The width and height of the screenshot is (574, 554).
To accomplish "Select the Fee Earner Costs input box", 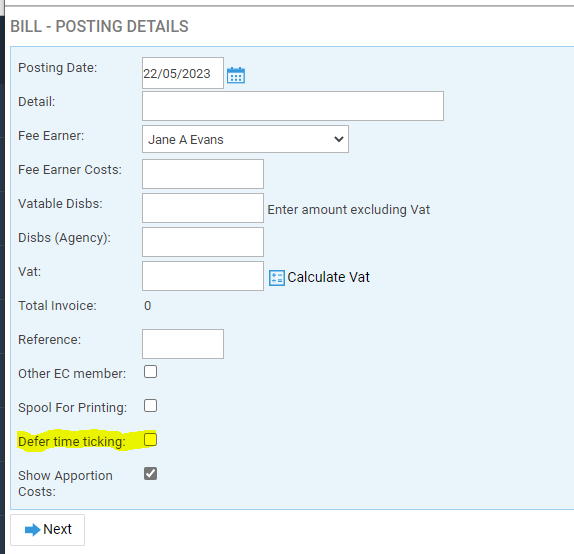I will coord(203,174).
